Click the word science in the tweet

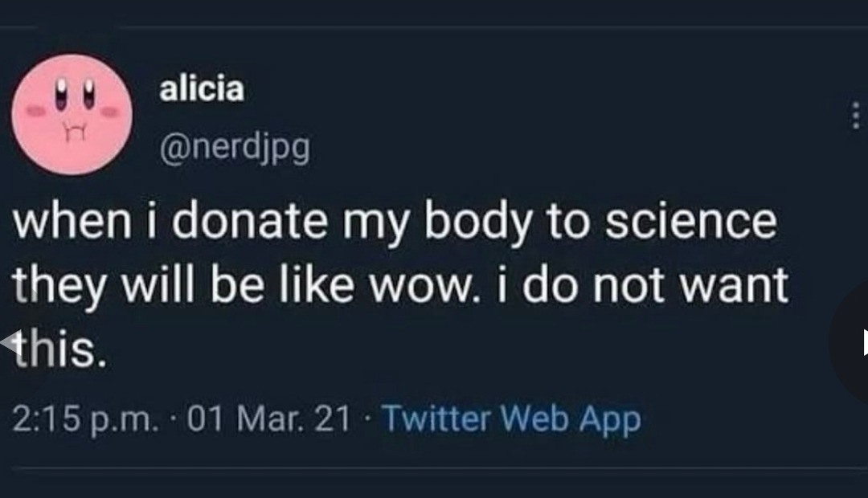pyautogui.click(x=693, y=221)
